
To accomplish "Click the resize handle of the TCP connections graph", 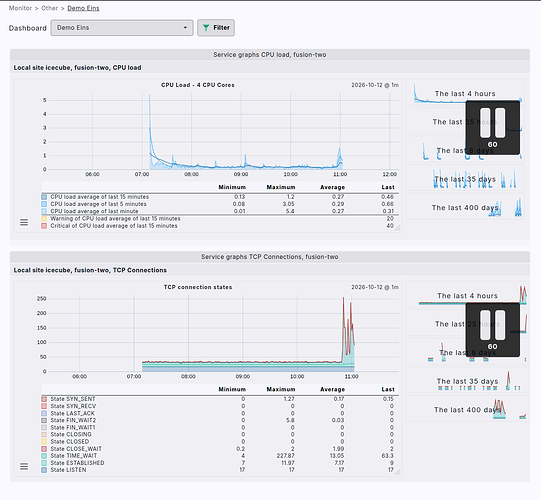I will (397, 472).
